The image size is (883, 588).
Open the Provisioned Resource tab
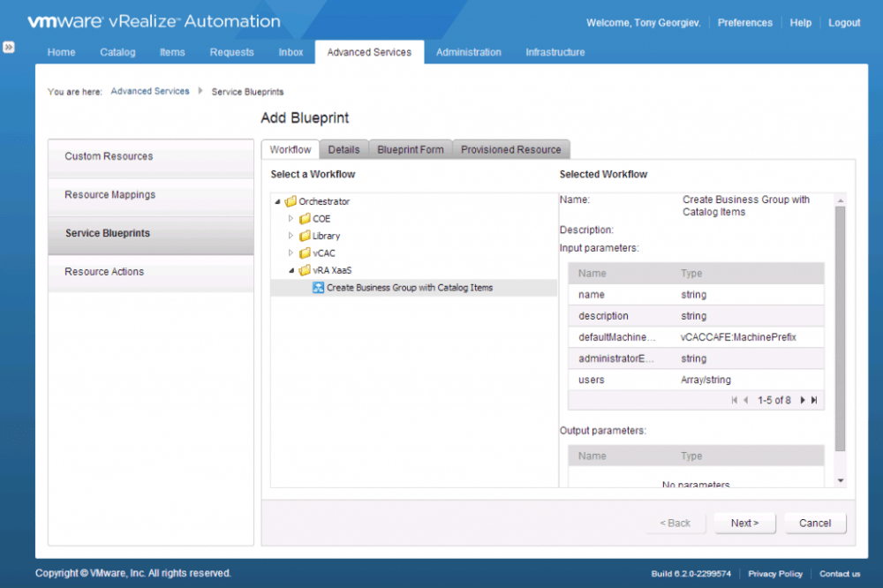click(510, 150)
